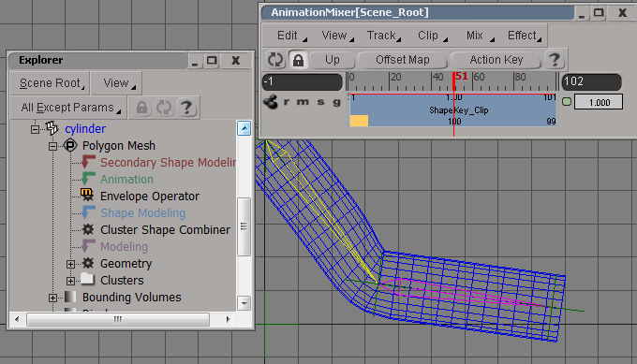Click the Explorer scroll up arrow
Image resolution: width=637 pixels, height=364 pixels.
(244, 128)
